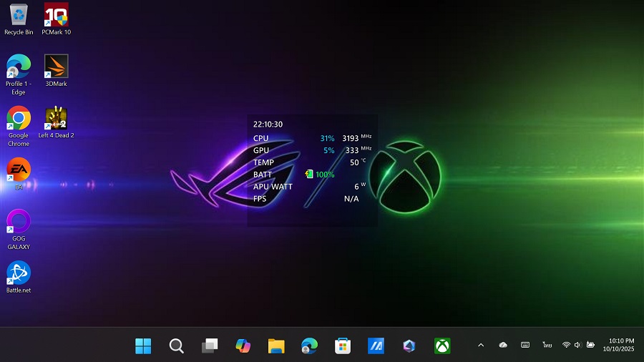Select the 3DMark desktop shortcut

click(57, 67)
